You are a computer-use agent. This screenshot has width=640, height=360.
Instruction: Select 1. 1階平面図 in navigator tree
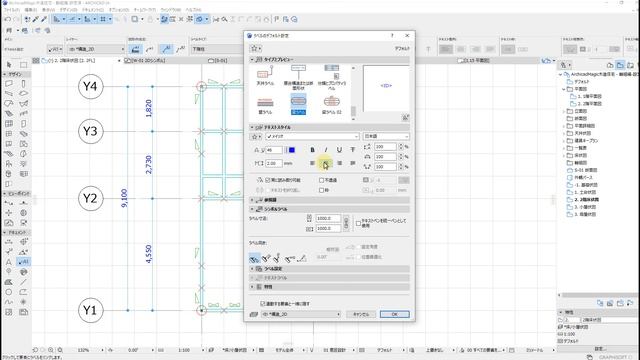pos(590,96)
